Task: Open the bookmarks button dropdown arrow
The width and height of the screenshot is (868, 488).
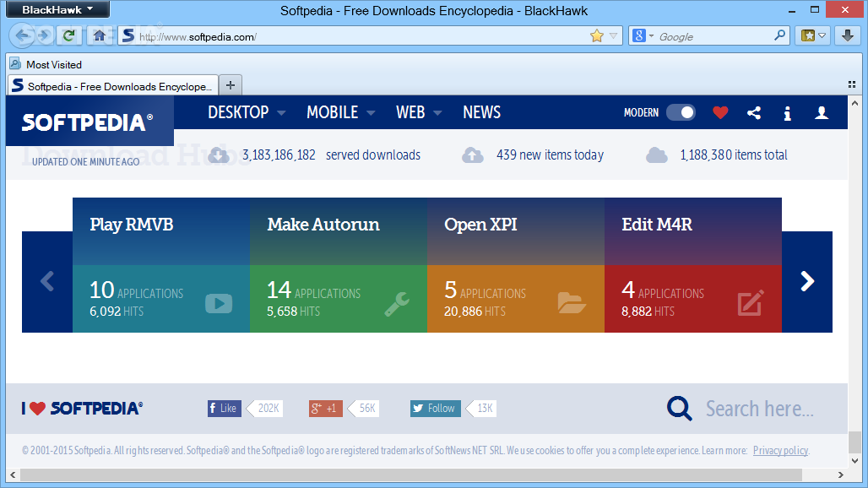Action: pyautogui.click(x=822, y=36)
